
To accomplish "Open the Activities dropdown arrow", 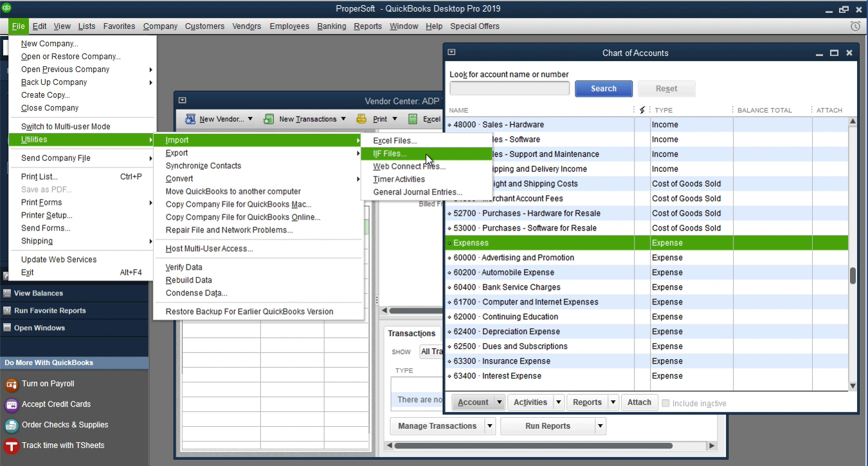I will point(559,402).
